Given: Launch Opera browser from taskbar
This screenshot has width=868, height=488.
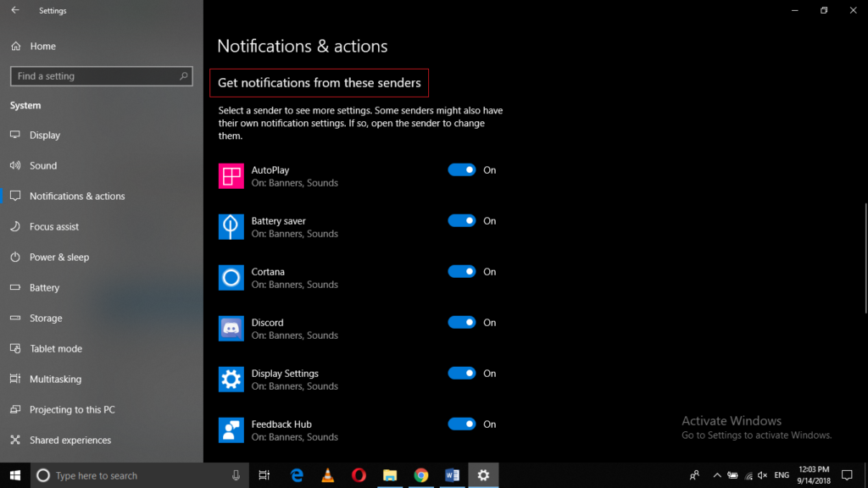Looking at the screenshot, I should tap(359, 475).
